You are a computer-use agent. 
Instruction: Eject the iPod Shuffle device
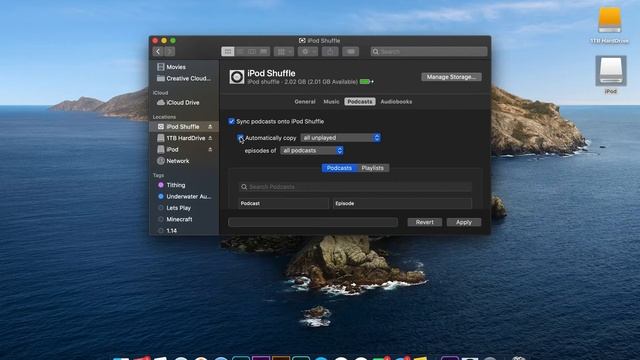(x=210, y=127)
